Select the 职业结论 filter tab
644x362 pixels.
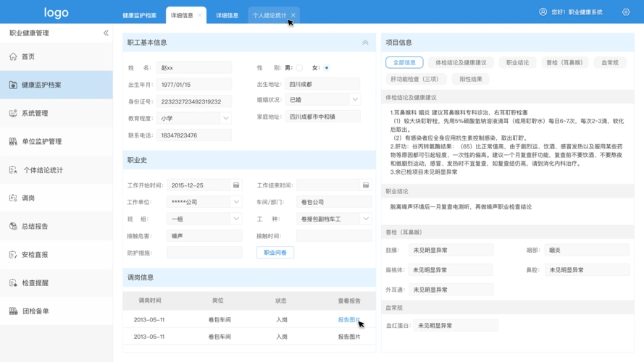click(x=517, y=62)
